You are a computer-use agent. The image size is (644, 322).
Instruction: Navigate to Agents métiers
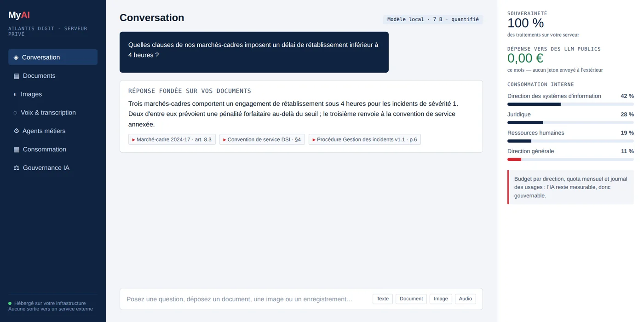(x=53, y=131)
